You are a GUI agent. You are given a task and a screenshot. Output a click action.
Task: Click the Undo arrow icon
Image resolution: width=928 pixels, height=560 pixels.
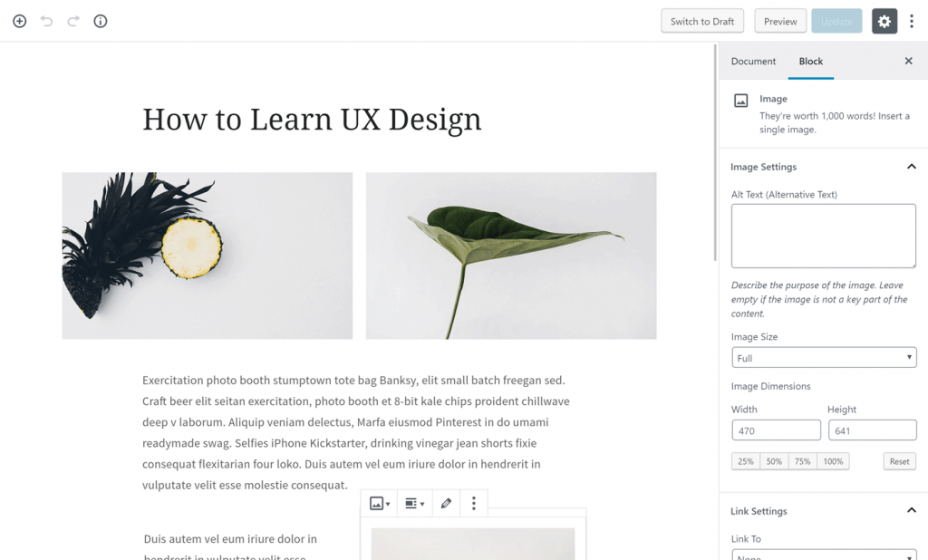(46, 21)
